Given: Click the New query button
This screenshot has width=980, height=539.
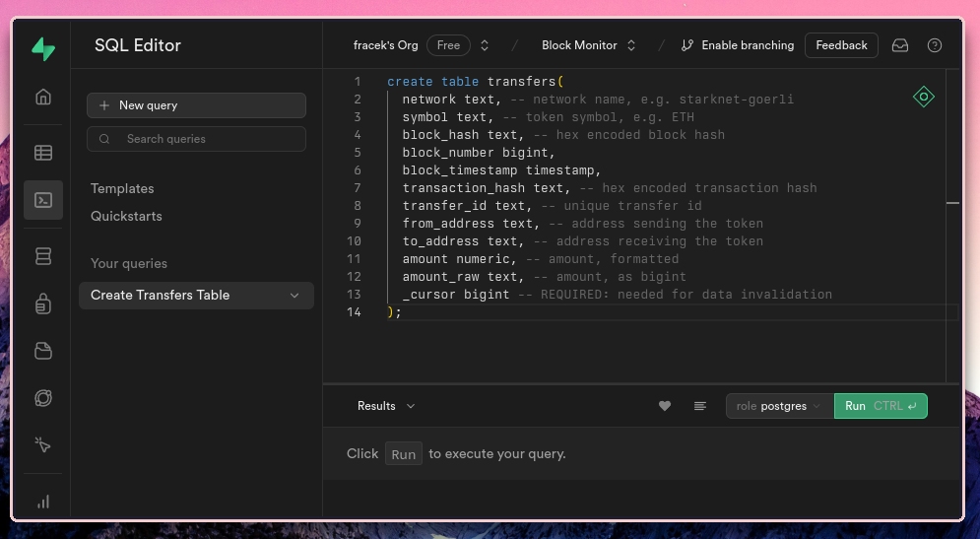Looking at the screenshot, I should [x=196, y=105].
